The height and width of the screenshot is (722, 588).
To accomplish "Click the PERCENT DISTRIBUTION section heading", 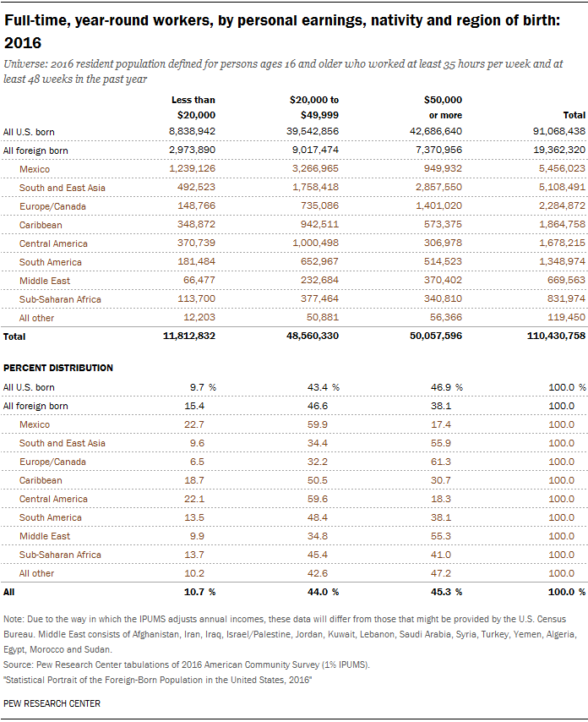I will 58,368.
